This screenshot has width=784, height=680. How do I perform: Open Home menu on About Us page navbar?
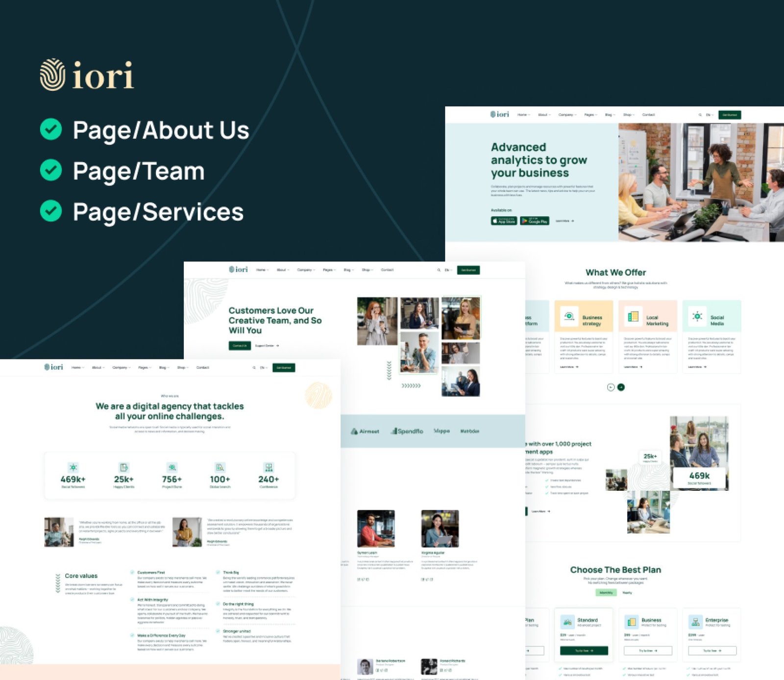[x=78, y=368]
